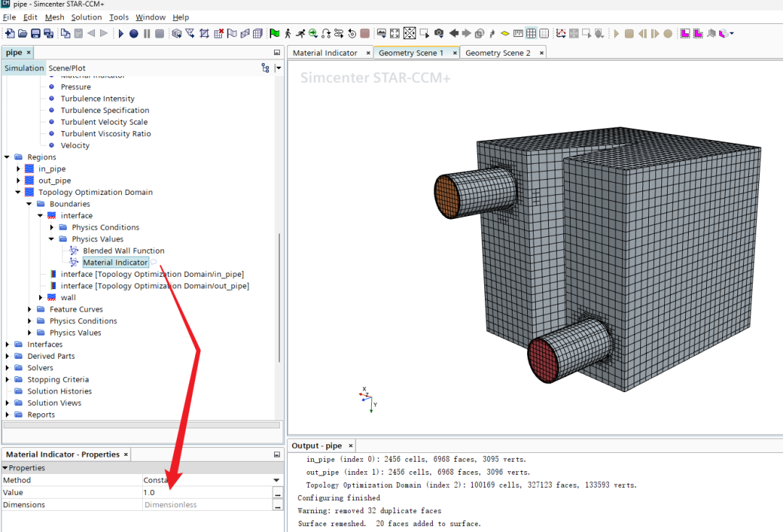Open the Help menu
Image resolution: width=783 pixels, height=532 pixels.
tap(181, 17)
